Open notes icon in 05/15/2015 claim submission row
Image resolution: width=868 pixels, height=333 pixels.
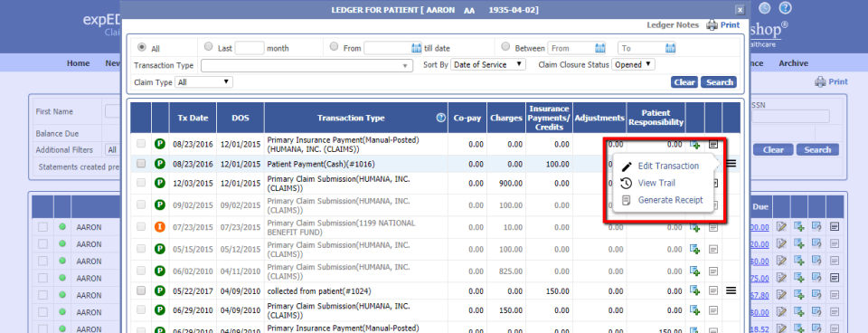click(x=713, y=250)
